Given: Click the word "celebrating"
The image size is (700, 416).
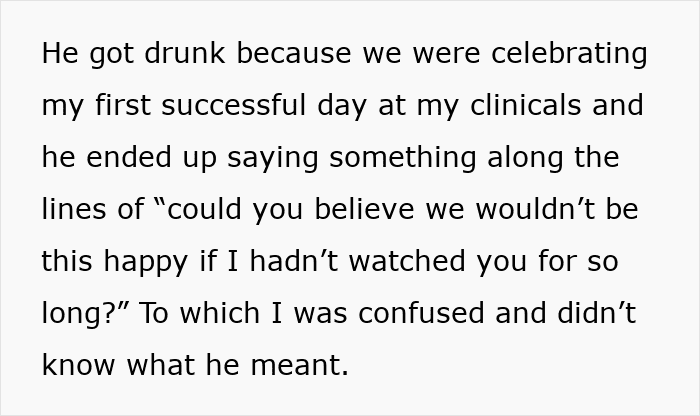Looking at the screenshot, I should click(569, 54).
